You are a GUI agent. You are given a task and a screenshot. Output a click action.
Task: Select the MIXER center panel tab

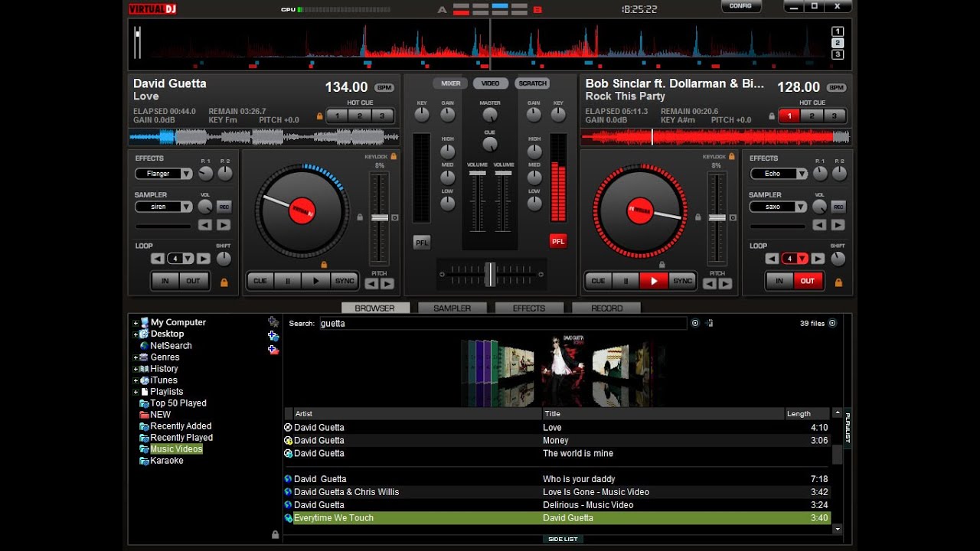click(x=451, y=83)
